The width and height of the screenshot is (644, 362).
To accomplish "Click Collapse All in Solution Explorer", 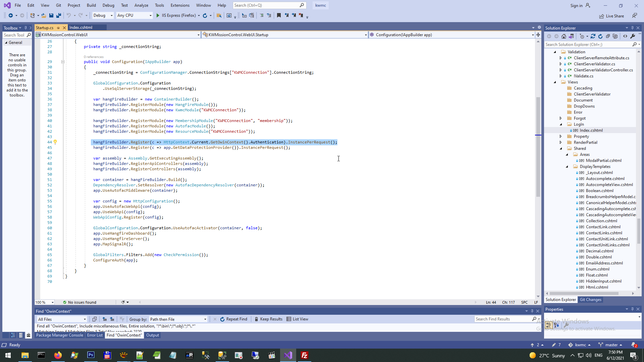I will 608,36.
